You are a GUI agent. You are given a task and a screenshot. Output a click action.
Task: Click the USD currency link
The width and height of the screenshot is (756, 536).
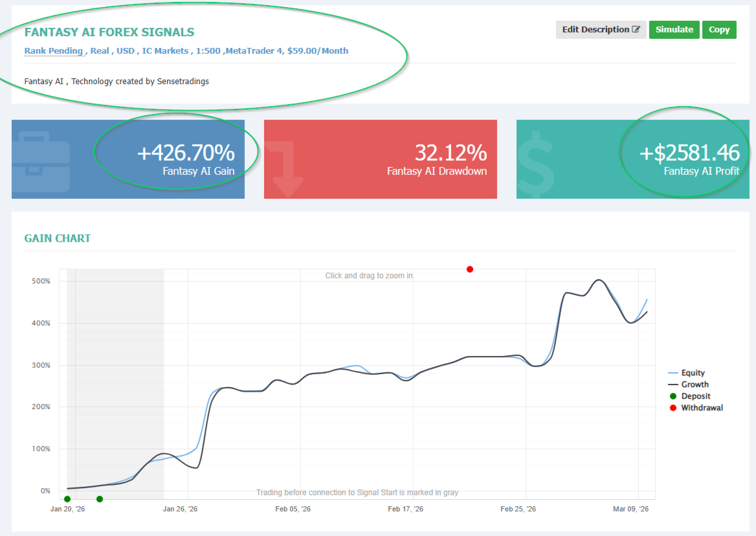point(126,51)
